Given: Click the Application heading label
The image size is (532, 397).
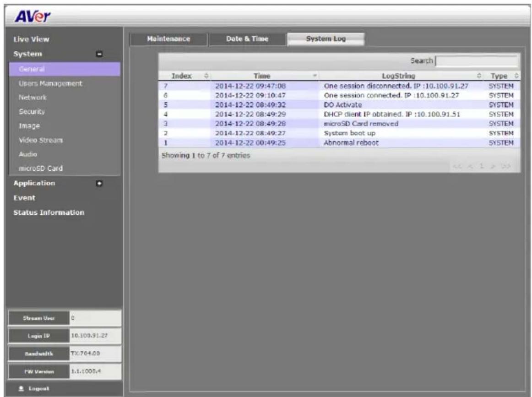Looking at the screenshot, I should (34, 183).
